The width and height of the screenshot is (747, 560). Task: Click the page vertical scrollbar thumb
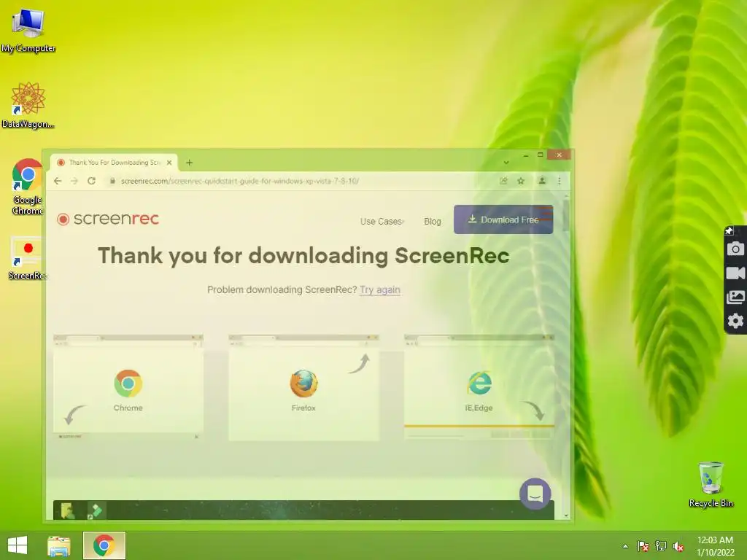(x=566, y=215)
